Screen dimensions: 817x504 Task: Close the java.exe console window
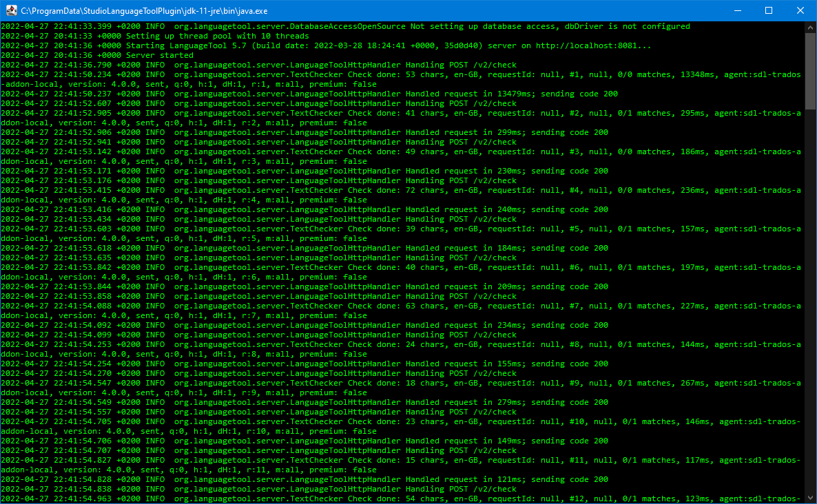[x=800, y=10]
